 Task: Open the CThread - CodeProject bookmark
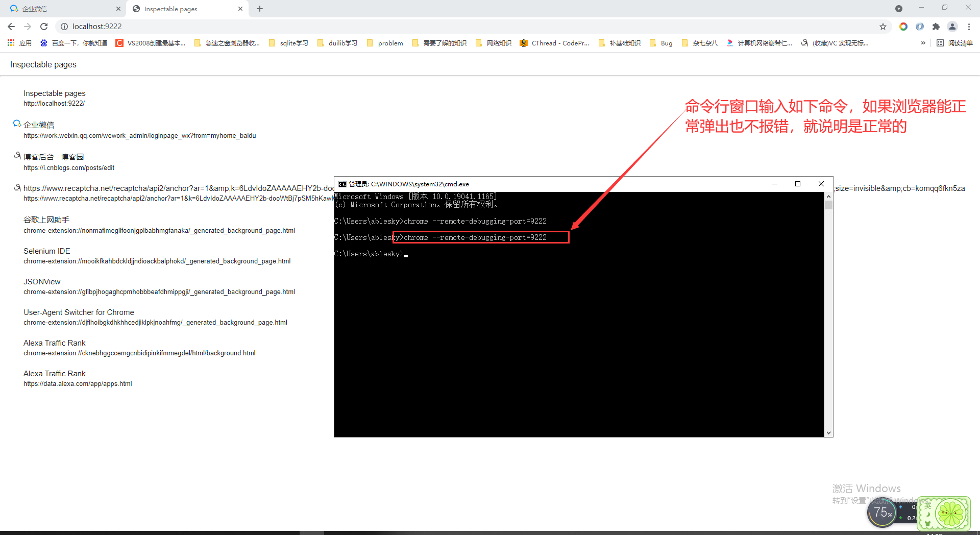pyautogui.click(x=554, y=43)
